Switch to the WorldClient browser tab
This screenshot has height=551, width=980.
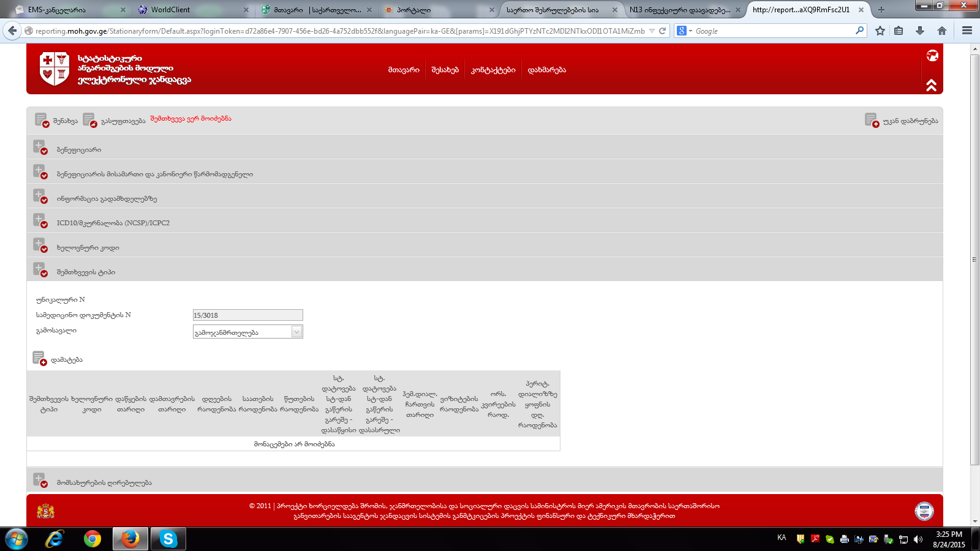coord(190,10)
